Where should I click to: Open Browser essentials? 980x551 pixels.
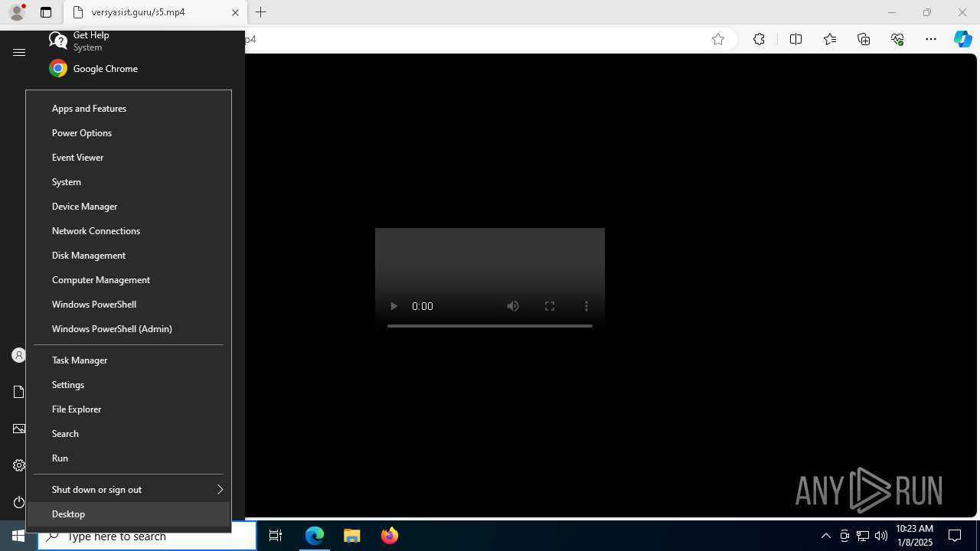897,40
